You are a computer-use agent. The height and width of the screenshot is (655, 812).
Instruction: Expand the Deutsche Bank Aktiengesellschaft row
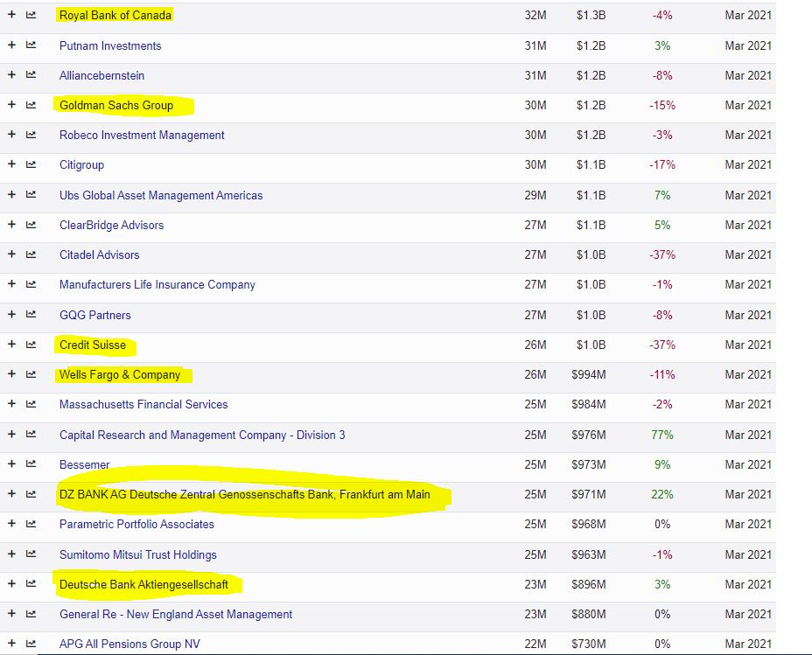(x=11, y=583)
